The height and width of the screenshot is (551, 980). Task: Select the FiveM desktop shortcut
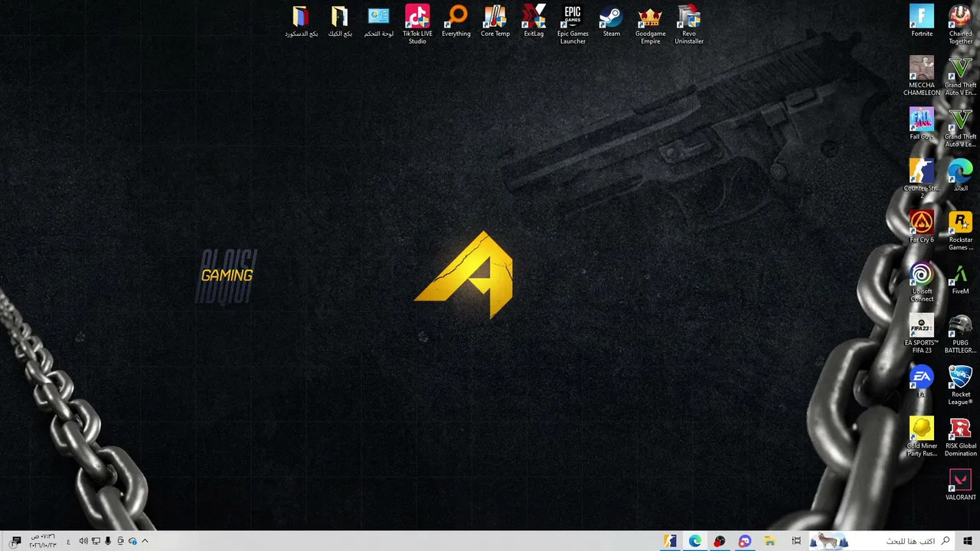(960, 279)
